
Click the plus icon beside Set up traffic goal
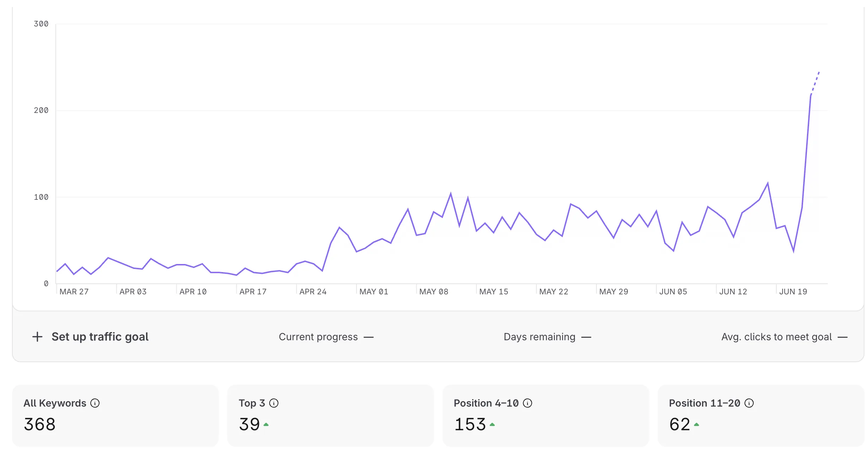coord(37,337)
